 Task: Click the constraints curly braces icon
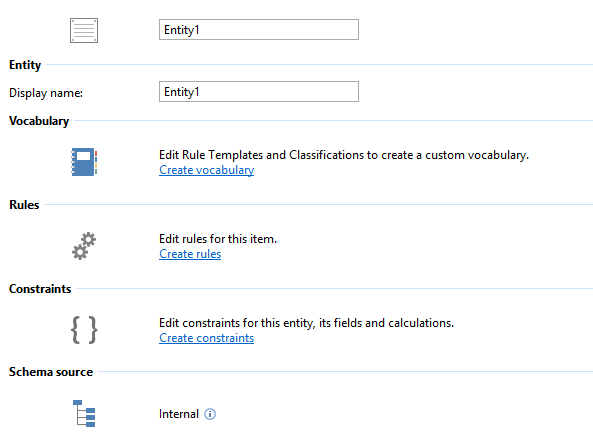point(84,330)
